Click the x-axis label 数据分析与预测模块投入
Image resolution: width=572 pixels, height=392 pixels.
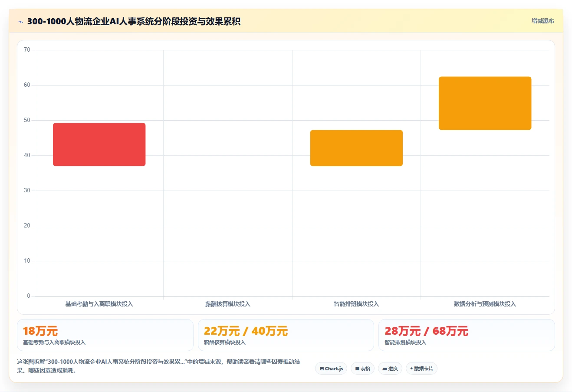pyautogui.click(x=485, y=304)
